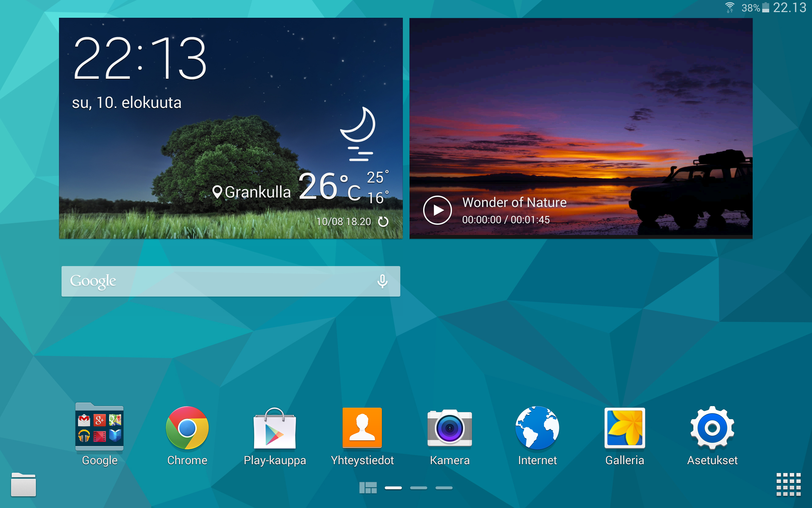The height and width of the screenshot is (508, 812).
Task: Open the apps drawer grid
Action: pyautogui.click(x=789, y=485)
